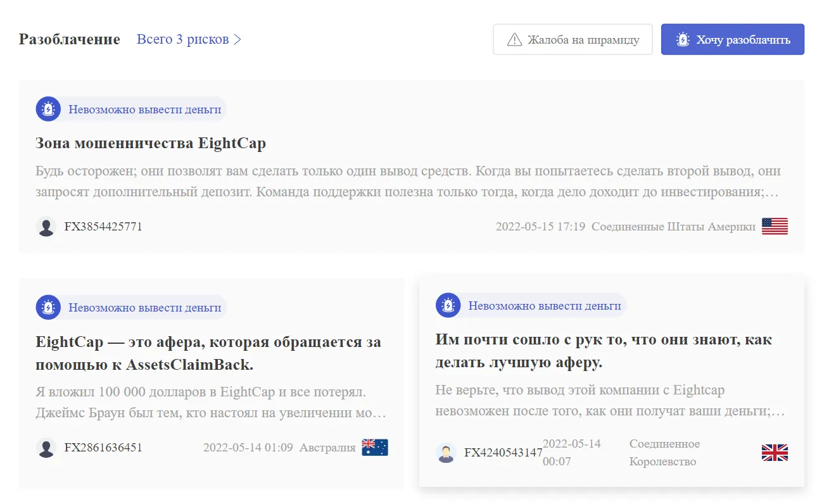Click the United States flag icon
The image size is (829, 504).
coord(775,226)
